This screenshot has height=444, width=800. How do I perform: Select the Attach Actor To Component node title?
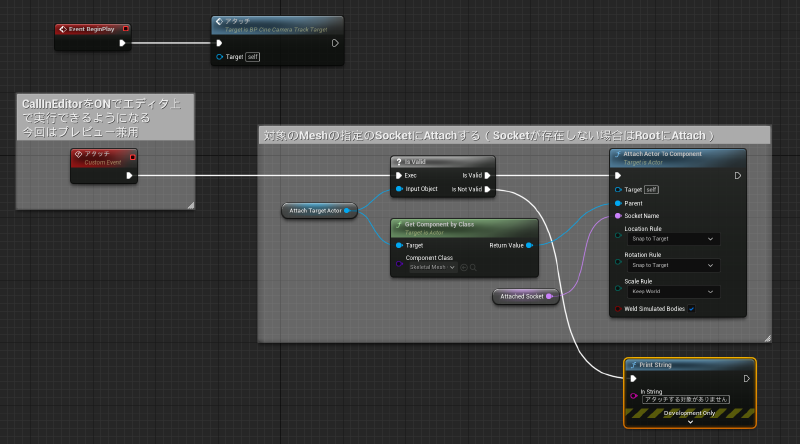(662, 154)
